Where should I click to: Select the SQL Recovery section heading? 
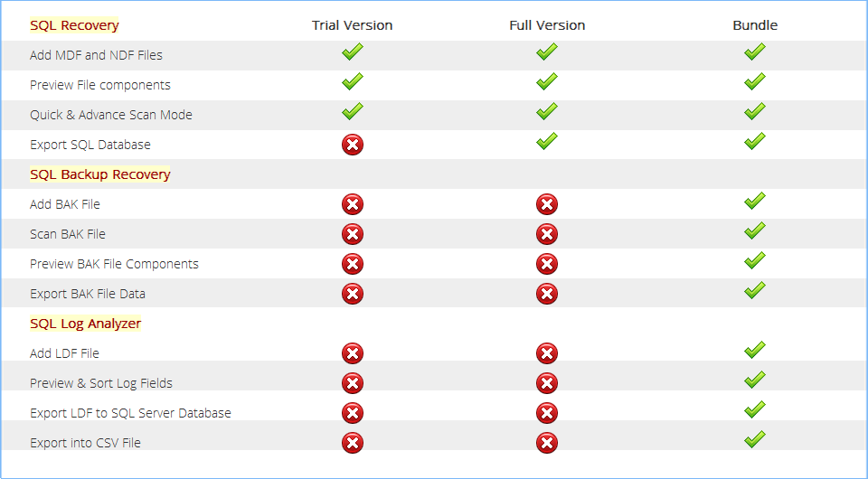[74, 25]
